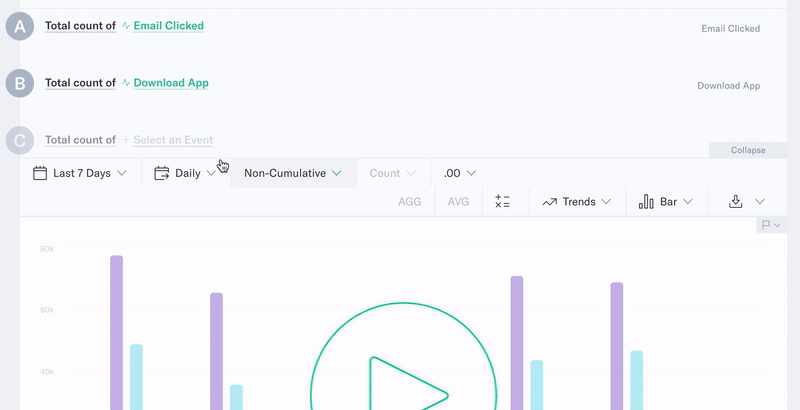Click the activity icon before Email Clicked
Screen dimensions: 800x410
(x=126, y=25)
